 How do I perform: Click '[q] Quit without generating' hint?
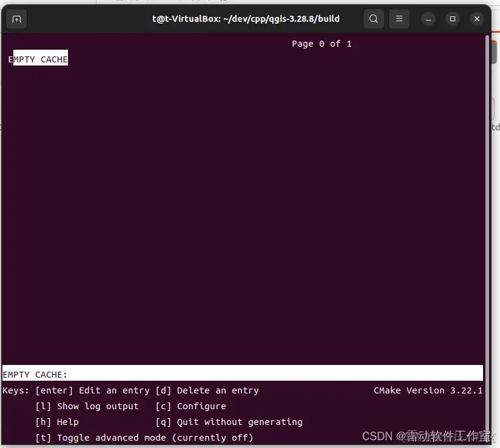[x=229, y=422]
